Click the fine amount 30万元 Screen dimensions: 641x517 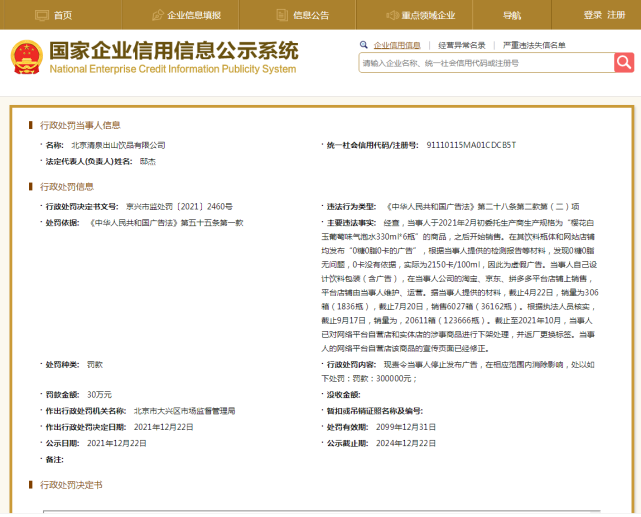99,394
